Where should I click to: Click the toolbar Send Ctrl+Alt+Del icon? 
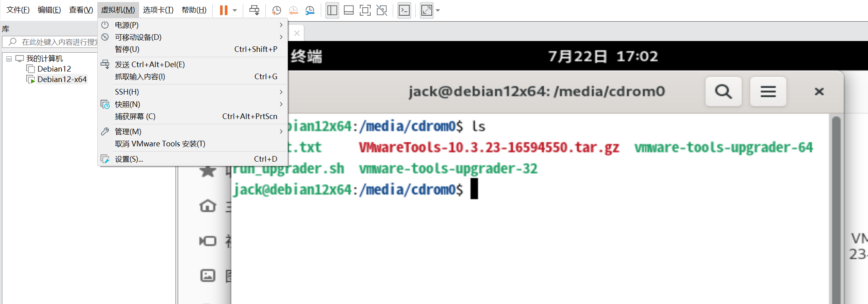click(x=254, y=10)
